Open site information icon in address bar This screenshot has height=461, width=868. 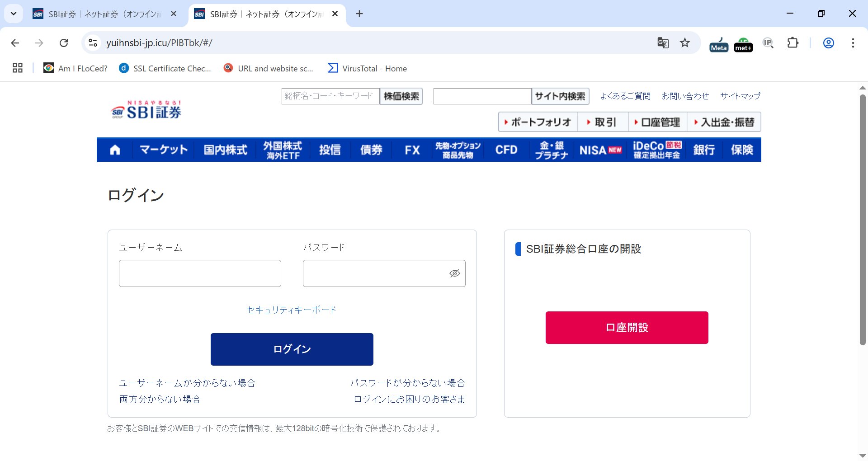coord(93,43)
